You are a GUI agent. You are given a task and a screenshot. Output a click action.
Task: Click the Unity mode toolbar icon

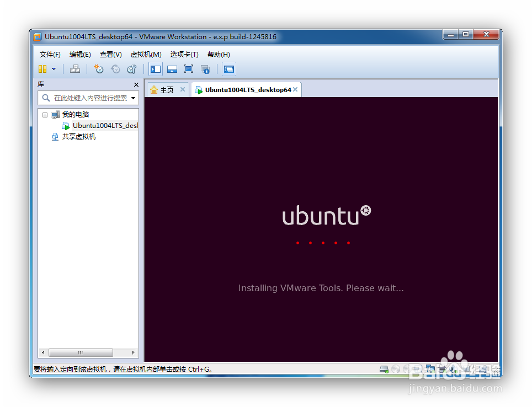coord(205,69)
